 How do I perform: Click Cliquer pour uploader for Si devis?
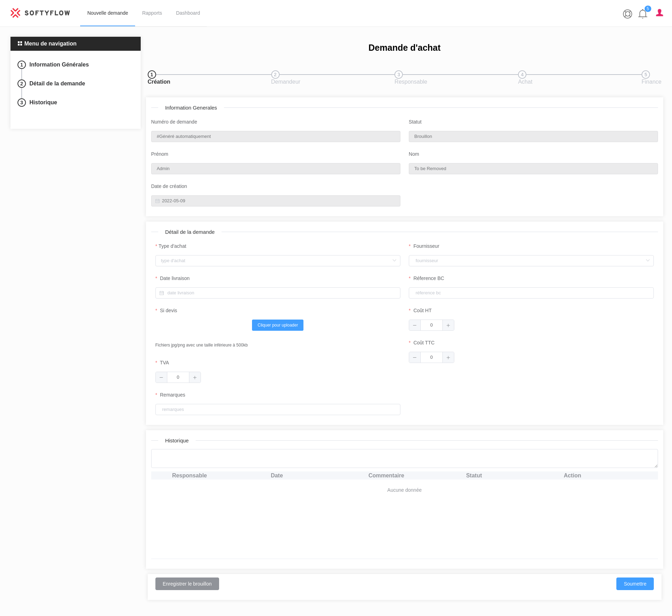278,325
